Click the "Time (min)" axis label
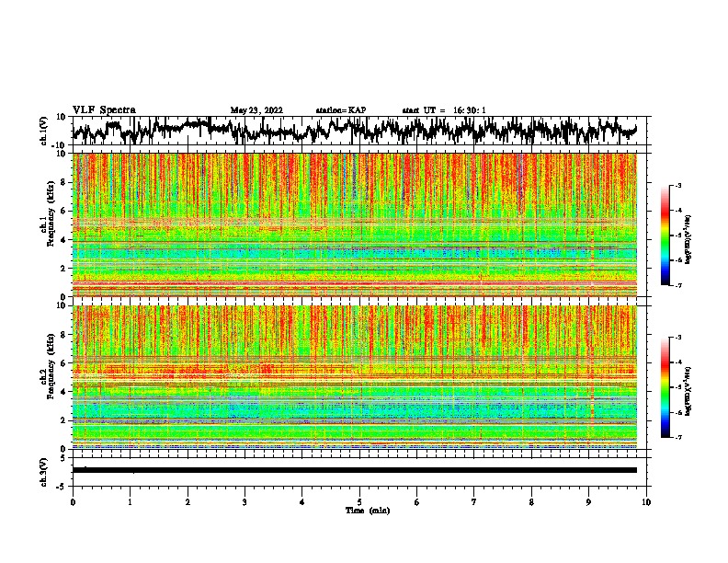Screen dimensions: 728x563 click(x=368, y=511)
